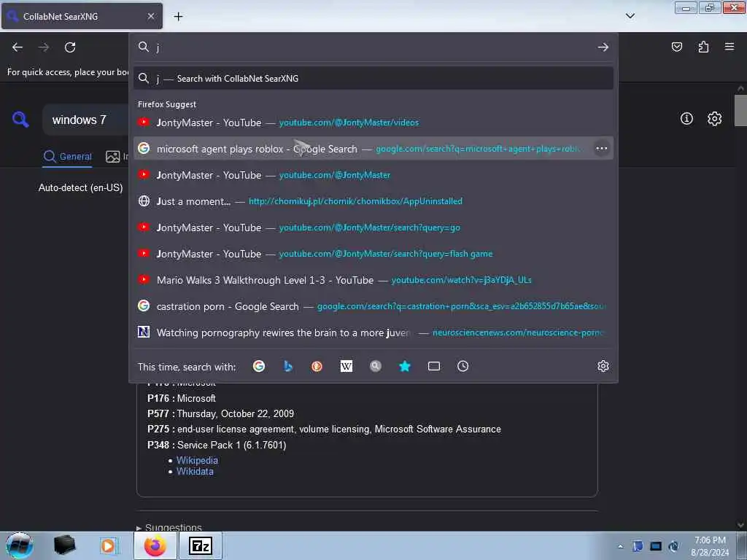Image resolution: width=747 pixels, height=560 pixels.
Task: Click the go arrow in address bar
Action: click(603, 47)
